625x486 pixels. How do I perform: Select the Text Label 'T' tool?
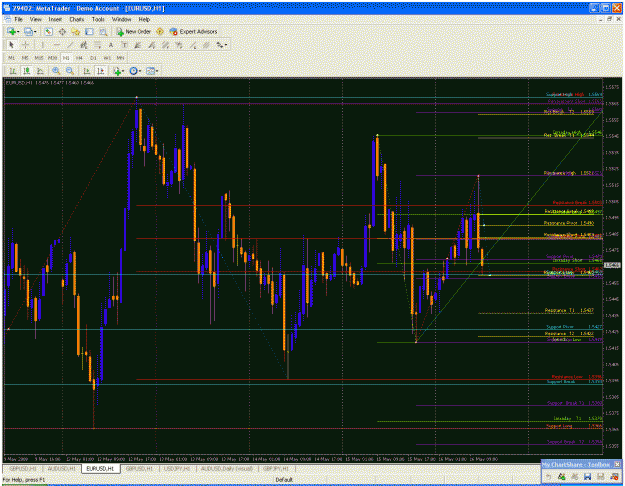point(124,45)
